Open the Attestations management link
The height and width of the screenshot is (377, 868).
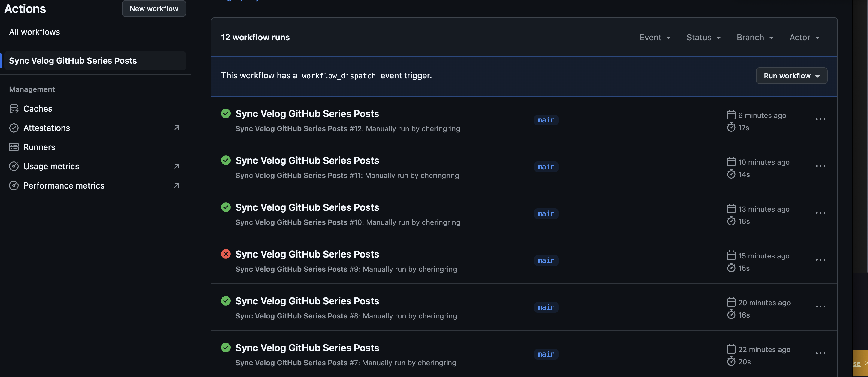[47, 128]
